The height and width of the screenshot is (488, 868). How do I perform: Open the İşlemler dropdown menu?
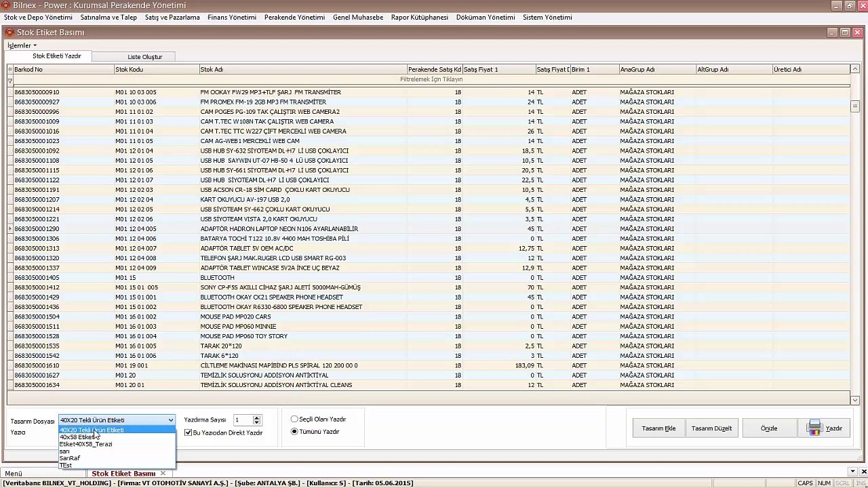(x=22, y=45)
